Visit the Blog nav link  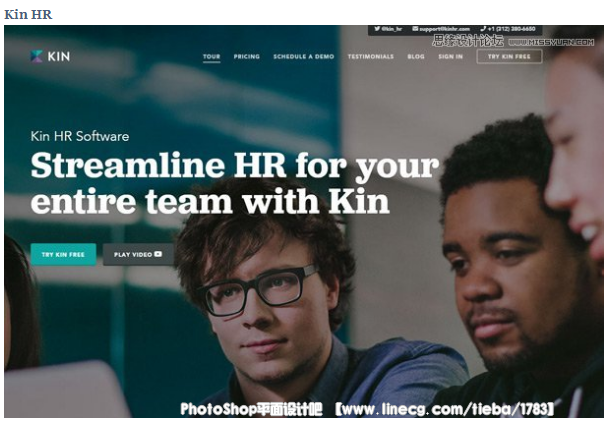tap(416, 57)
